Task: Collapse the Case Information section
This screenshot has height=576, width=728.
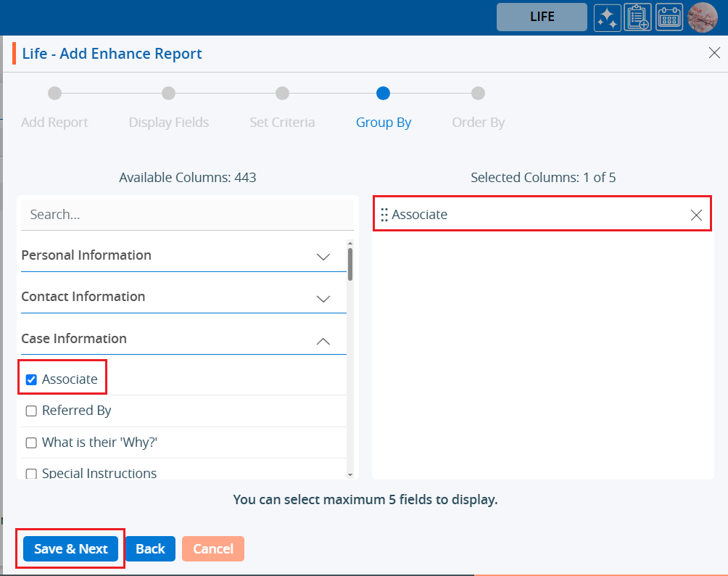Action: [x=323, y=340]
